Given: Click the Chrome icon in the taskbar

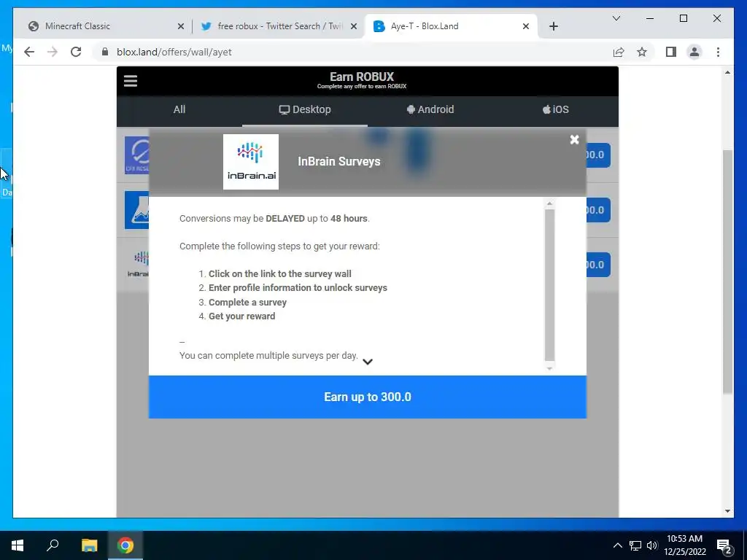Looking at the screenshot, I should tap(125, 545).
